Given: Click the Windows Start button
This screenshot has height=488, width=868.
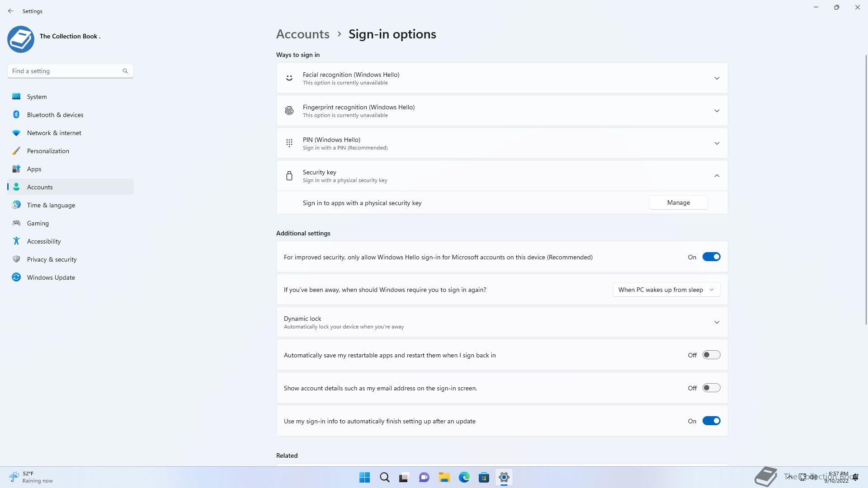Looking at the screenshot, I should [364, 477].
